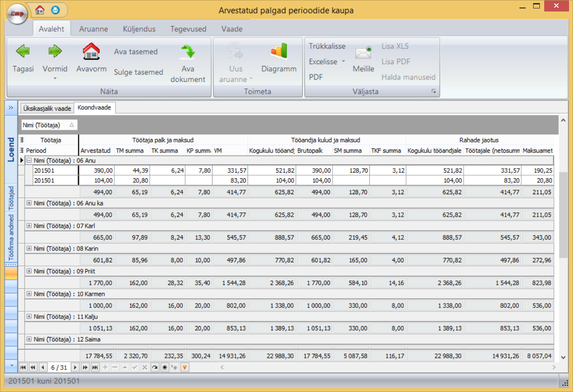The image size is (573, 392).
Task: Switch to the Aruanne ribbon tab
Action: (93, 29)
